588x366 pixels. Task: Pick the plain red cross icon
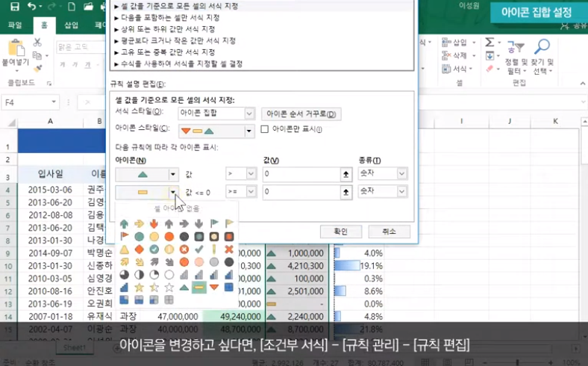(x=229, y=249)
